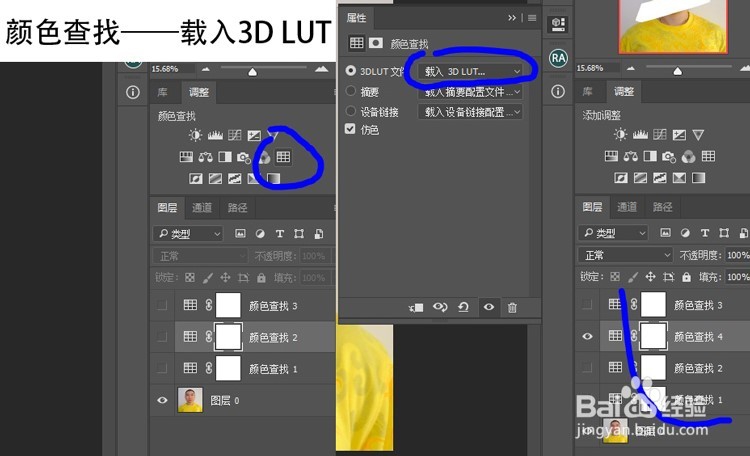Click Selective Color icon in right Adjustments panel
Screen dimensions: 750x456
[679, 178]
